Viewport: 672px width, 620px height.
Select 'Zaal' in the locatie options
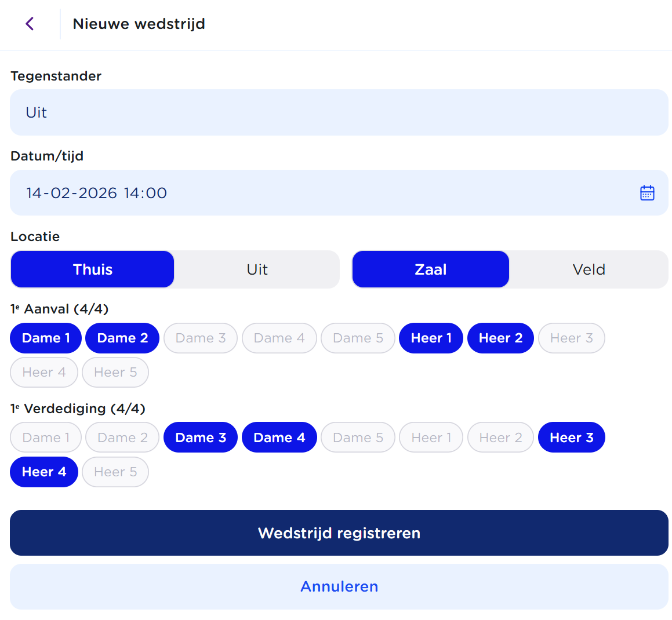pyautogui.click(x=430, y=269)
